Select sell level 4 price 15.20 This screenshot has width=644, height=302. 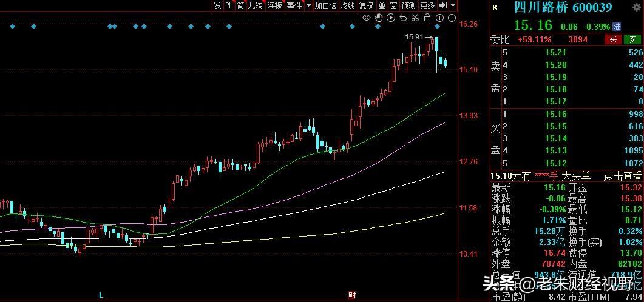(x=556, y=65)
